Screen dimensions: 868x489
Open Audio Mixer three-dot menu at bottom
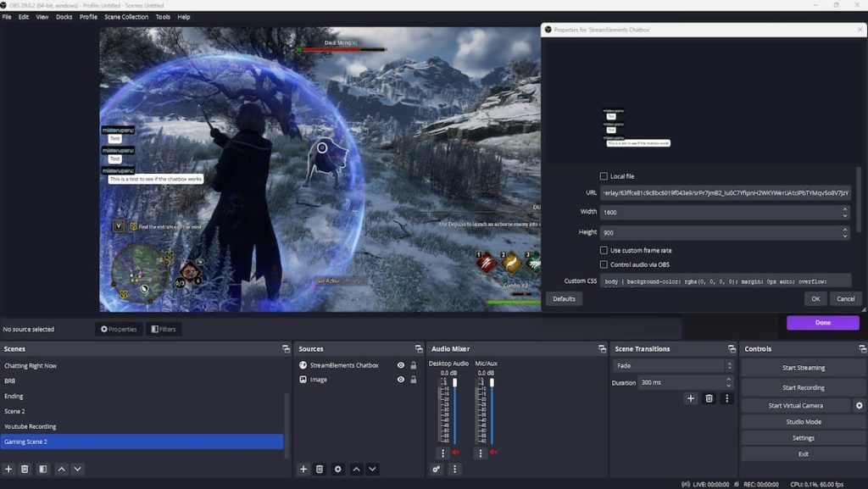tap(454, 470)
